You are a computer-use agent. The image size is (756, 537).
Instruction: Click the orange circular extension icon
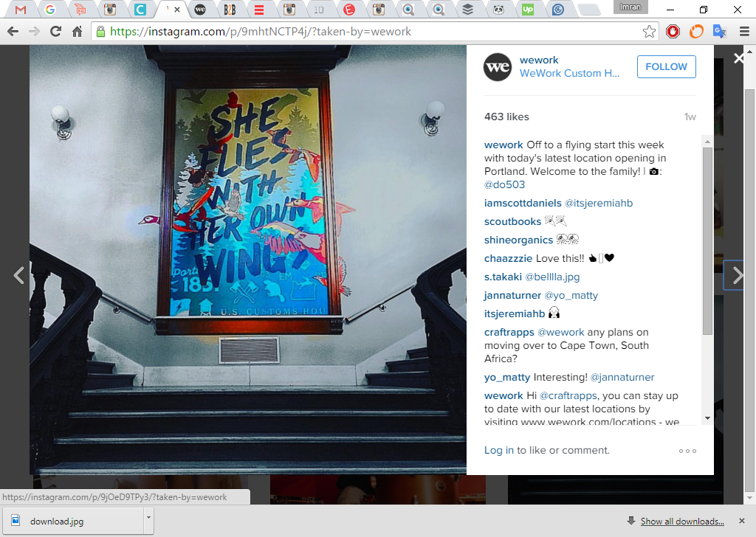click(696, 32)
